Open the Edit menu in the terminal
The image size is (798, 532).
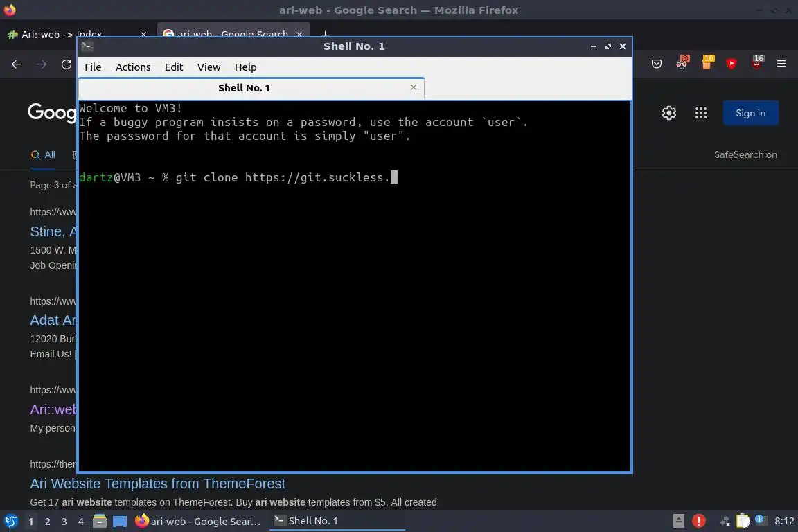tap(174, 67)
